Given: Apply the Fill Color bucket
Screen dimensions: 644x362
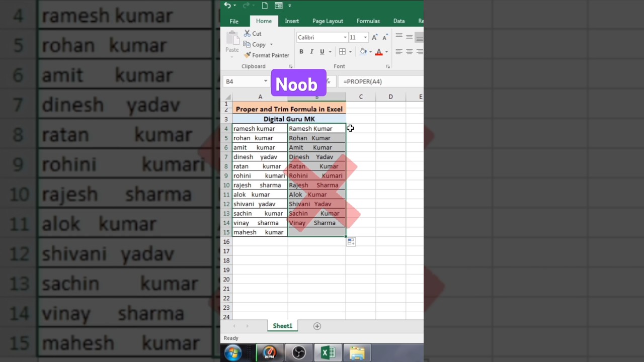Looking at the screenshot, I should [363, 52].
